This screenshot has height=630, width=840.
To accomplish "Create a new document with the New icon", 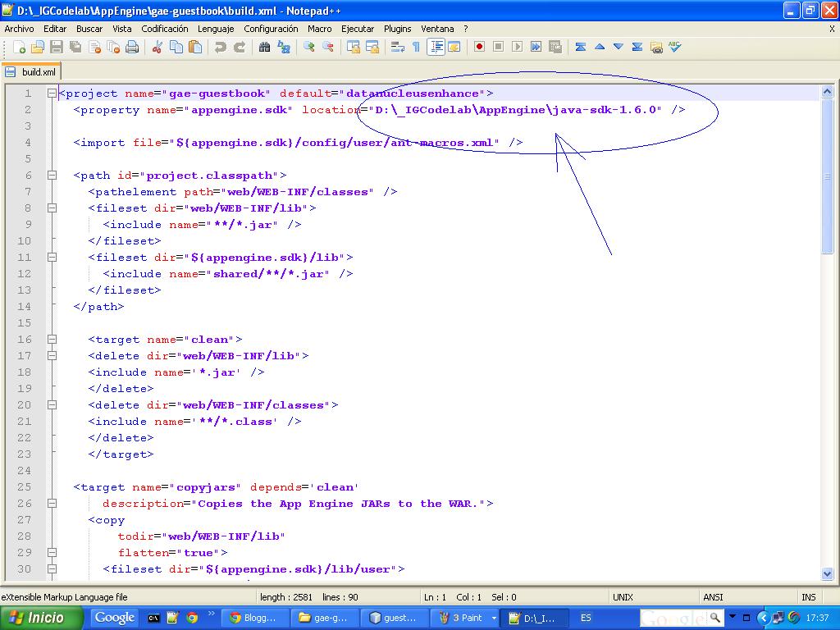I will [17, 48].
